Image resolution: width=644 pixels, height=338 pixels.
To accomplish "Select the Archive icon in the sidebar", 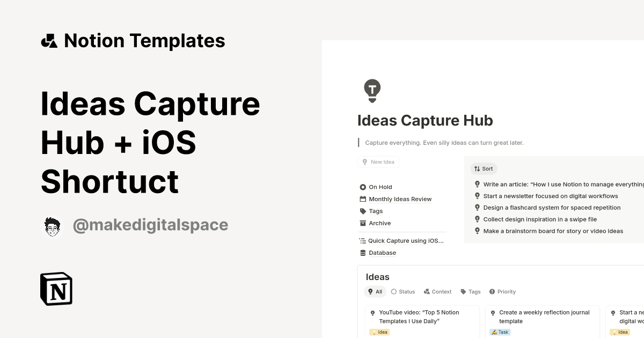I will pos(362,223).
